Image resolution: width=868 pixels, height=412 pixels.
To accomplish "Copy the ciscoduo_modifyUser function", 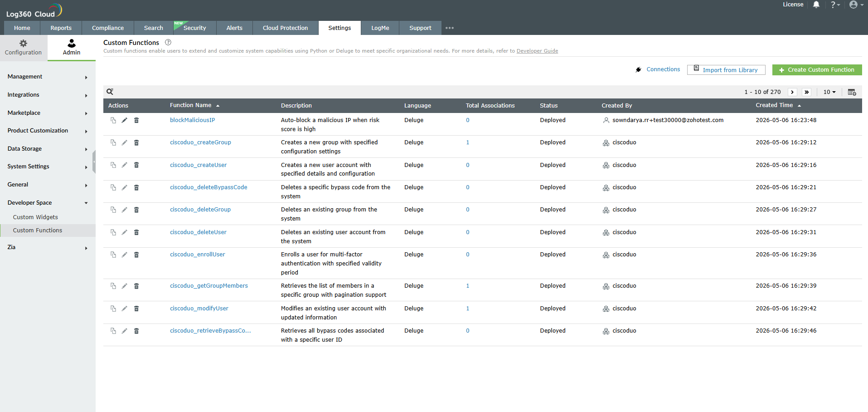I will click(113, 309).
